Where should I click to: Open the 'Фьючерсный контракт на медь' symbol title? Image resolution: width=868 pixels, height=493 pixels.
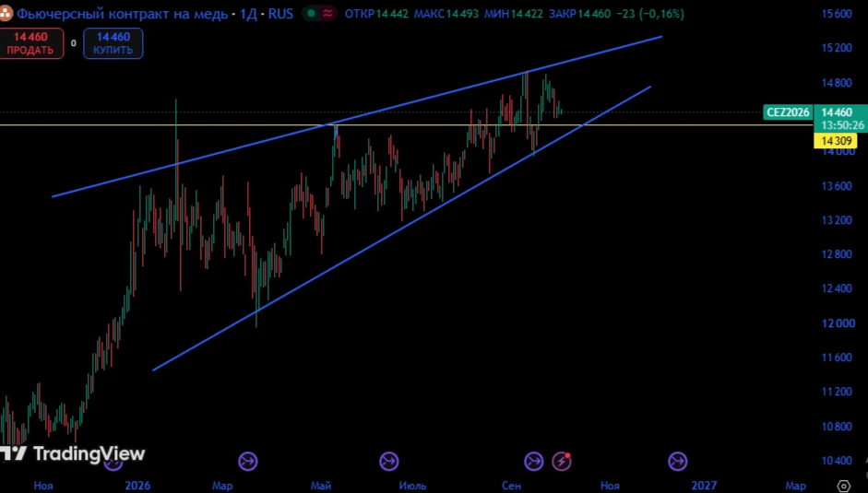tap(122, 13)
